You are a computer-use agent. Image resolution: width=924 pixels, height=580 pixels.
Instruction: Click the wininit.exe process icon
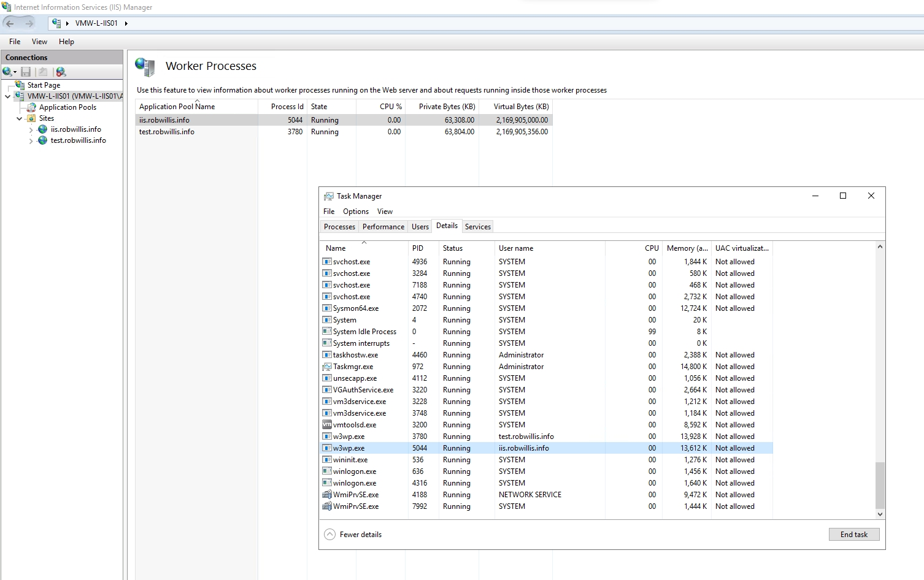327,460
